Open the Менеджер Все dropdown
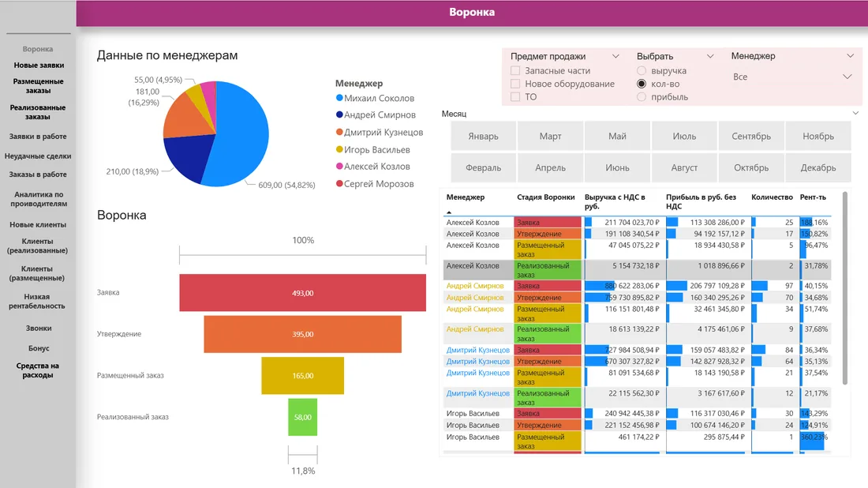The width and height of the screenshot is (868, 488). 792,77
